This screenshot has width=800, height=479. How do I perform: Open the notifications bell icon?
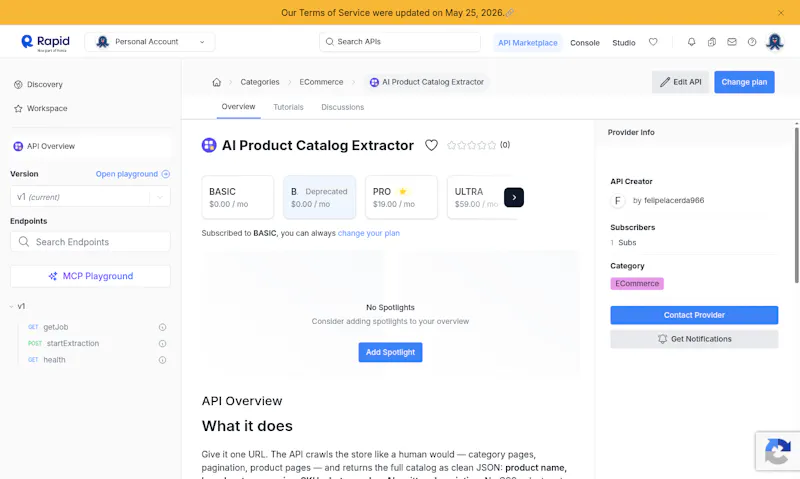(x=691, y=42)
